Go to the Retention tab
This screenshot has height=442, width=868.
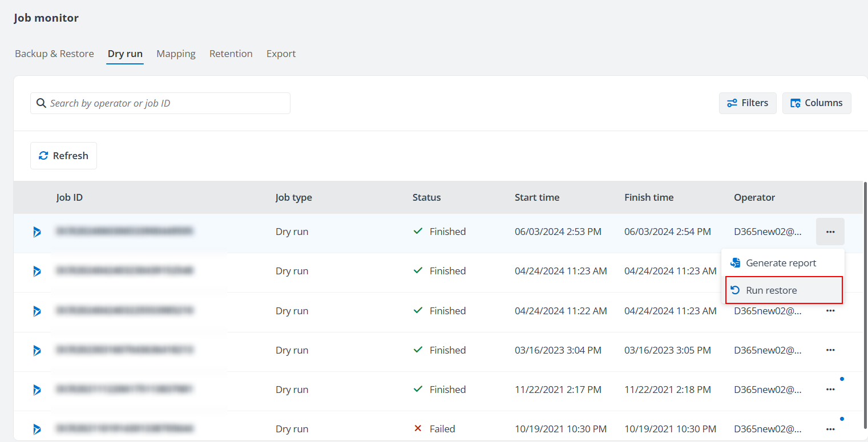pyautogui.click(x=231, y=54)
